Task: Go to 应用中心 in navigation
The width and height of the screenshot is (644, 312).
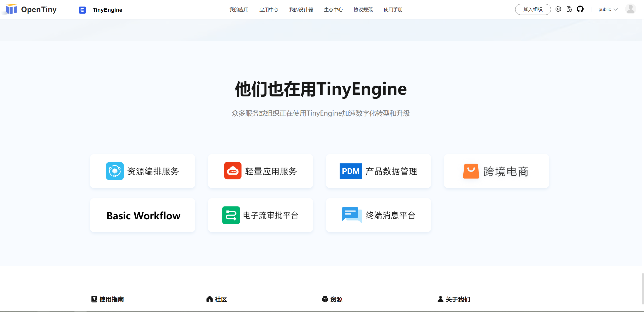Action: 269,10
